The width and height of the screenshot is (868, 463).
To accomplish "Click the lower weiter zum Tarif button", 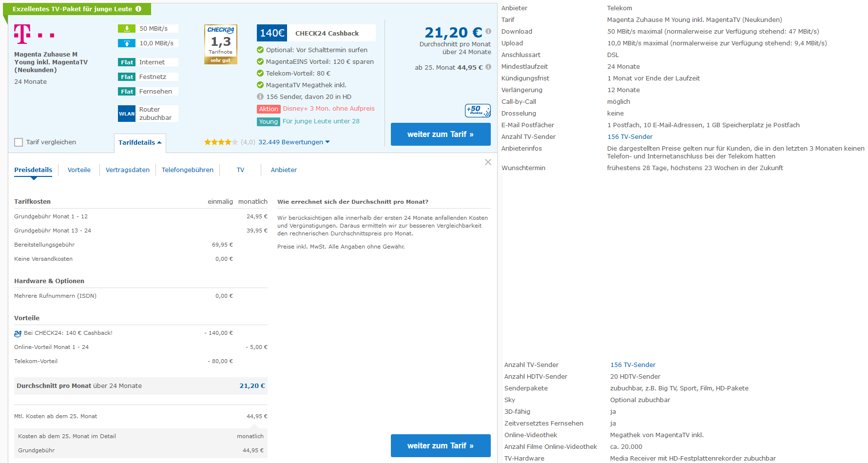I will 441,445.
